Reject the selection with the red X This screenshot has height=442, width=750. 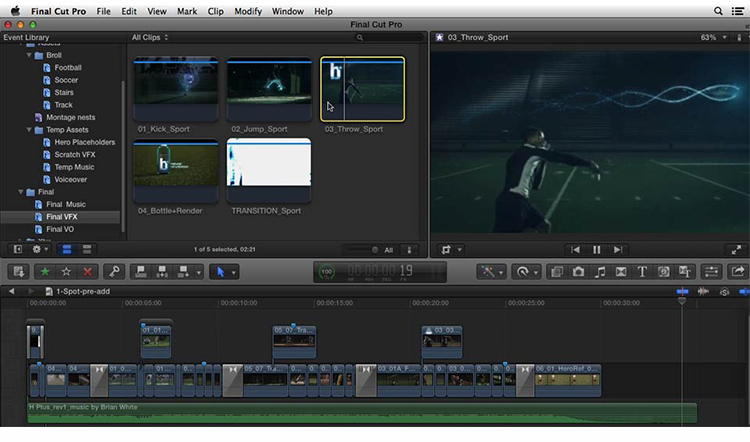click(88, 272)
